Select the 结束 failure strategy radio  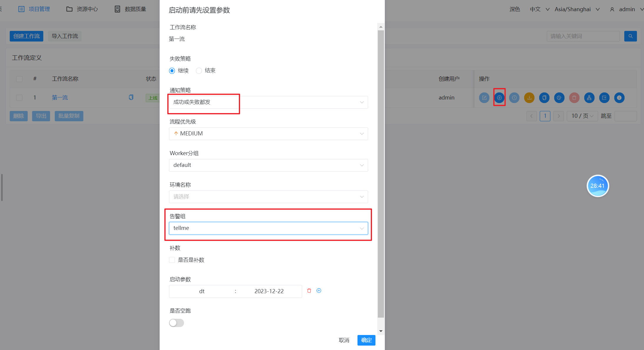(x=199, y=71)
